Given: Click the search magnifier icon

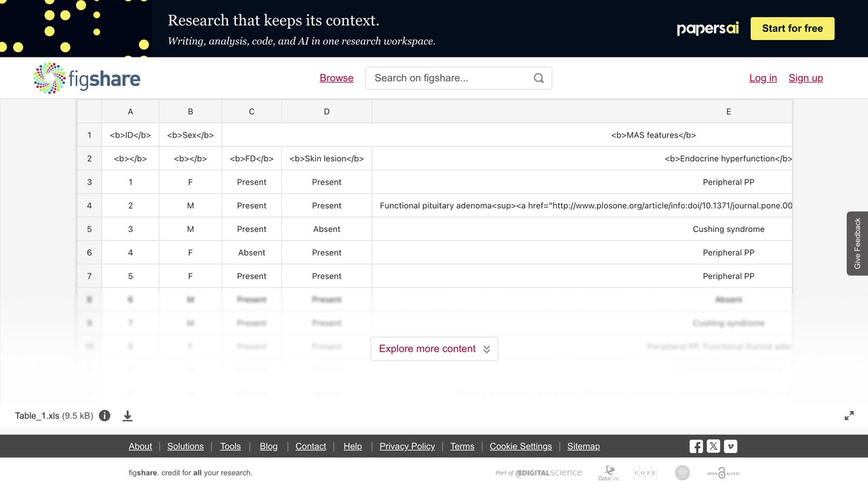Looking at the screenshot, I should coord(538,78).
